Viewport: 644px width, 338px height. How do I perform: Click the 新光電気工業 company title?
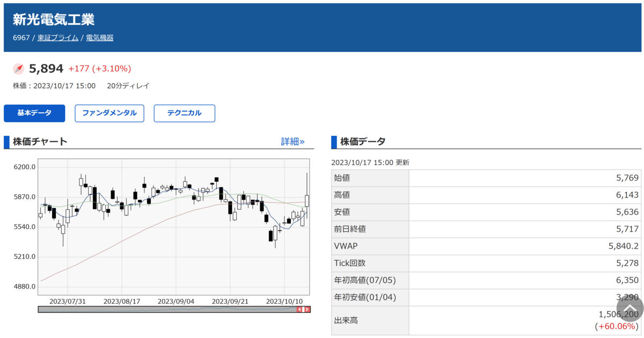click(54, 20)
